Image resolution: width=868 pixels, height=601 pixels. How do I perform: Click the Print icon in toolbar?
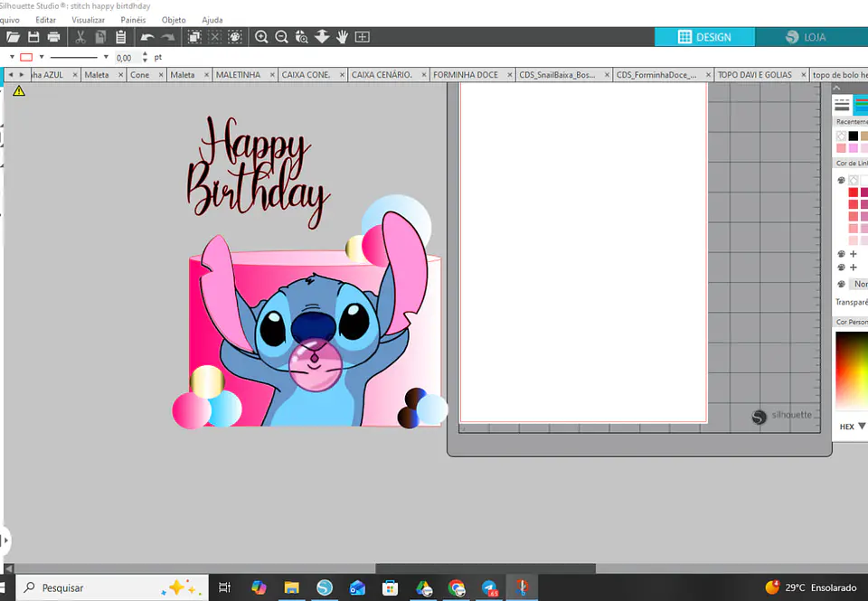click(53, 37)
